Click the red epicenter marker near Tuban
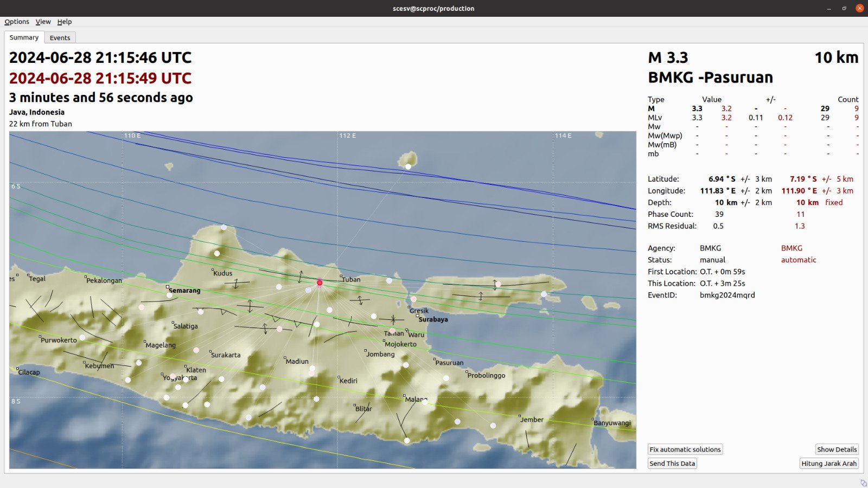868x488 pixels. click(x=320, y=282)
